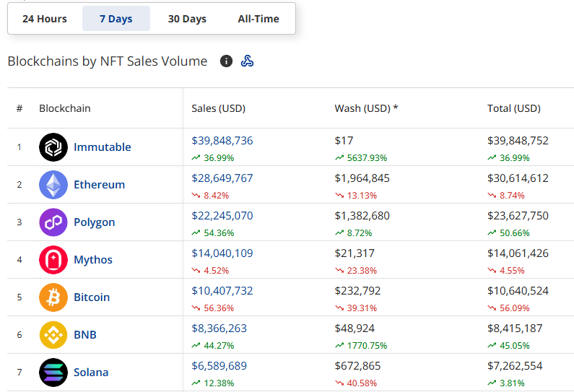The width and height of the screenshot is (574, 392).
Task: Click Polygon sales value $22,245,070
Action: tap(222, 216)
